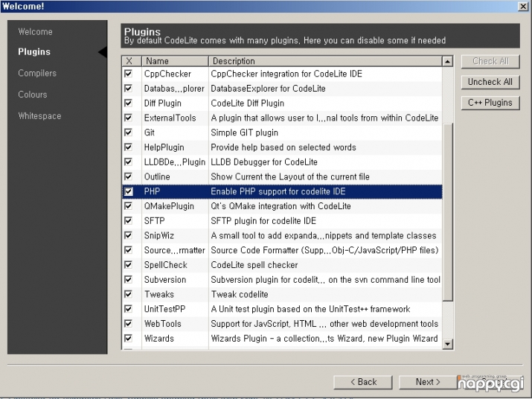This screenshot has width=532, height=399.
Task: Click the Description column header
Action: click(x=325, y=61)
